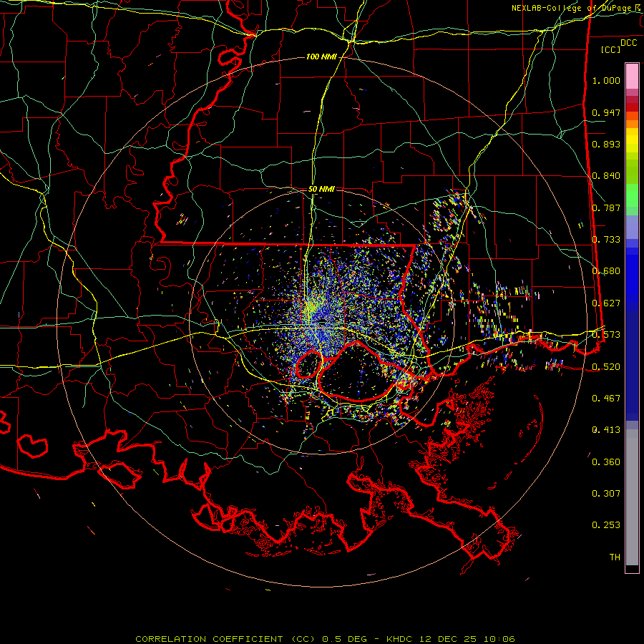644x644 pixels.
Task: Click the 0.5 DEG elevation text
Action: [343, 639]
